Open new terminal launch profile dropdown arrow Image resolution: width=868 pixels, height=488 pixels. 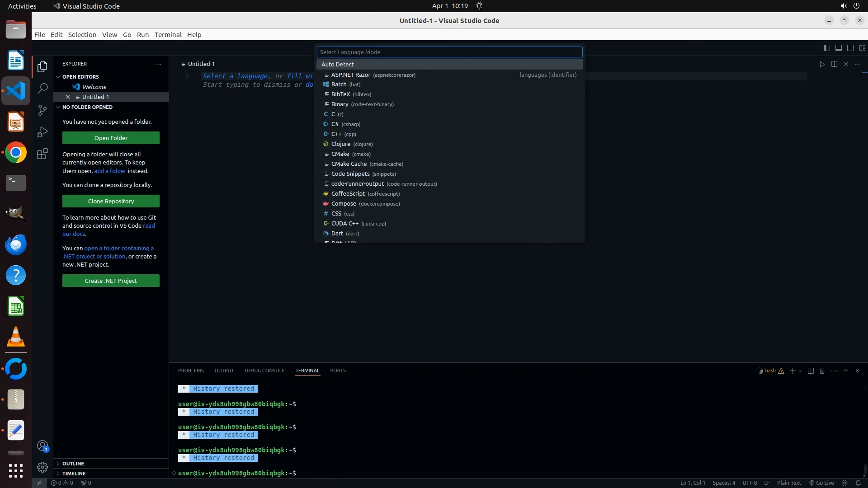tap(800, 371)
